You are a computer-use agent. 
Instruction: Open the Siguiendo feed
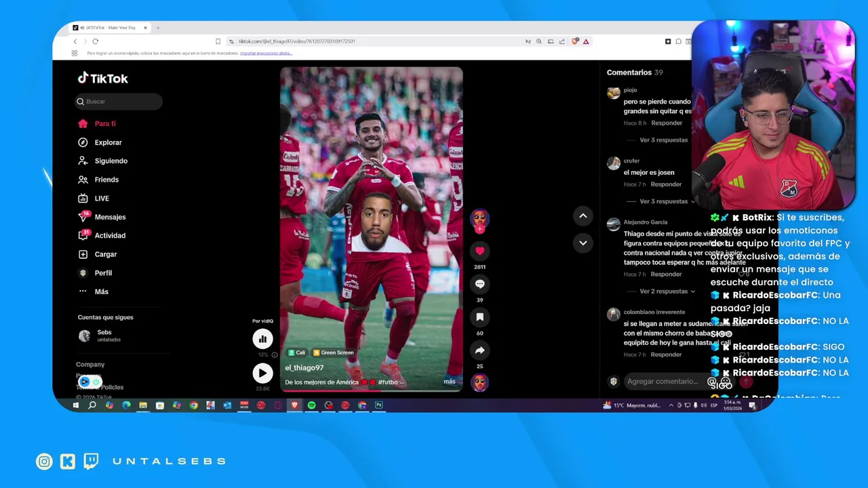point(102,161)
